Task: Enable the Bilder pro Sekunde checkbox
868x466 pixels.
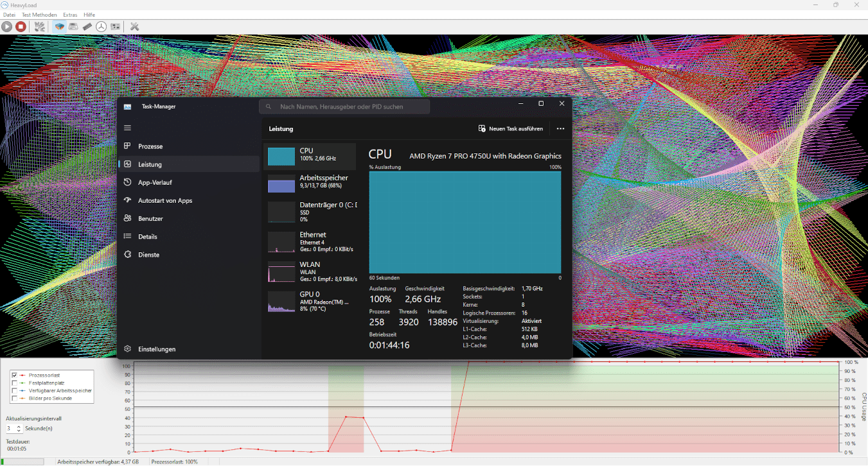Action: pos(15,398)
